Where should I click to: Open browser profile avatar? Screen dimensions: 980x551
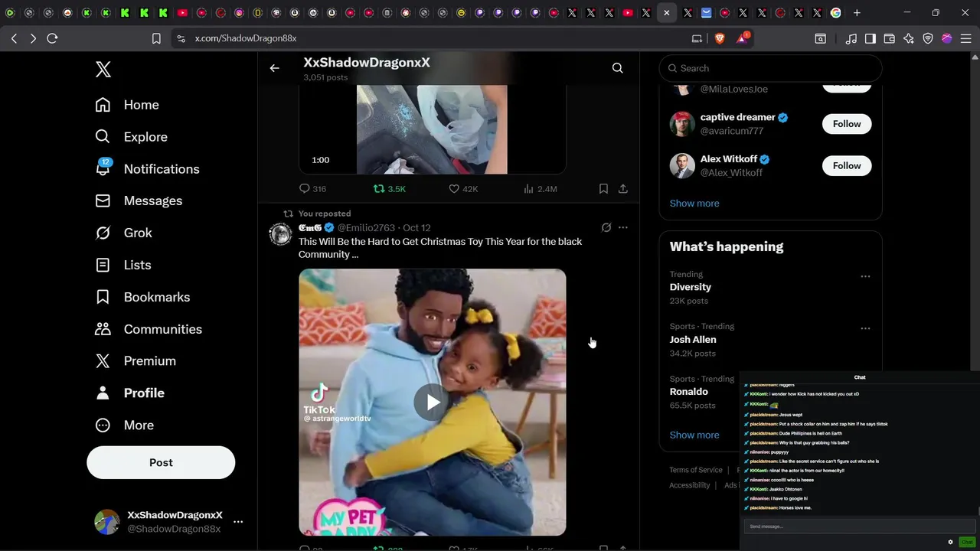(x=947, y=38)
